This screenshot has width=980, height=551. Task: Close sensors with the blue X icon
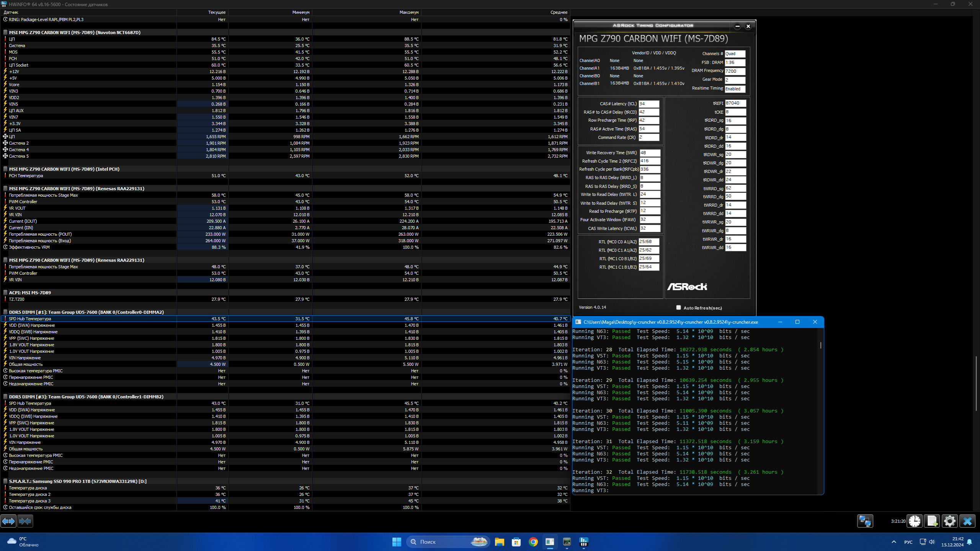[x=967, y=521]
